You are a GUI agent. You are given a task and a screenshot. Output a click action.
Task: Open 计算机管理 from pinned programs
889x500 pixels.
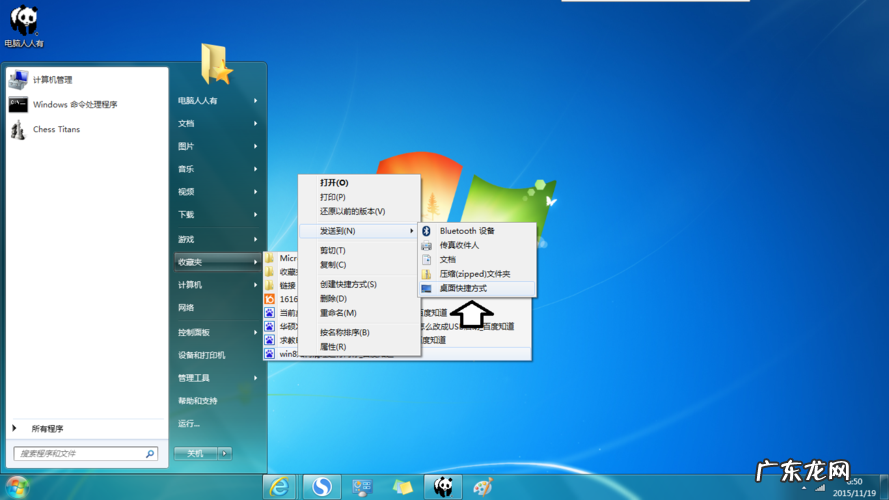point(52,80)
